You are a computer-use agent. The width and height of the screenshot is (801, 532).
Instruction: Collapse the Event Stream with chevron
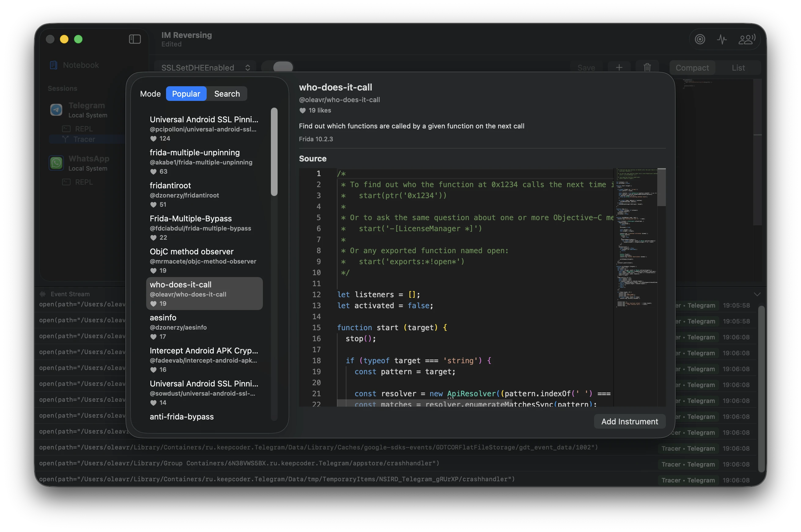click(x=757, y=294)
